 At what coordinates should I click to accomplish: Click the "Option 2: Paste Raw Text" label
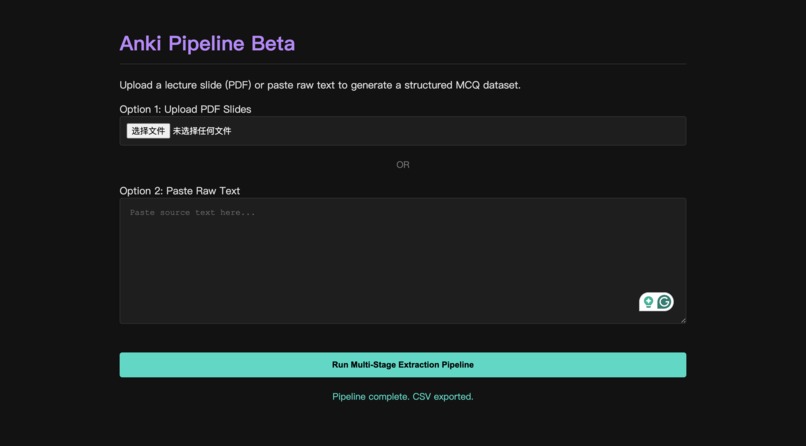coord(180,191)
